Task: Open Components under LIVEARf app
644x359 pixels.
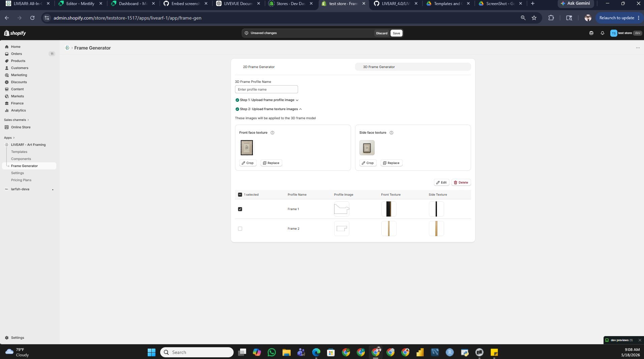Action: tap(21, 159)
